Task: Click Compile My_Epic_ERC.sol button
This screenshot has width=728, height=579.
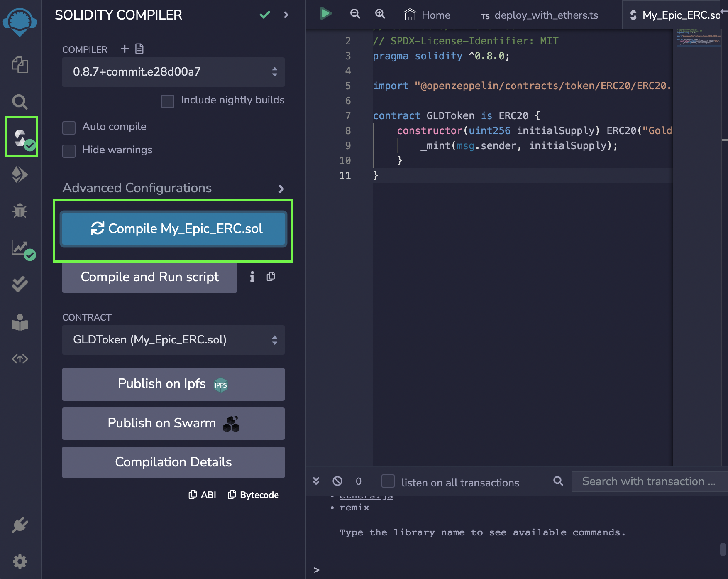Action: pyautogui.click(x=173, y=229)
